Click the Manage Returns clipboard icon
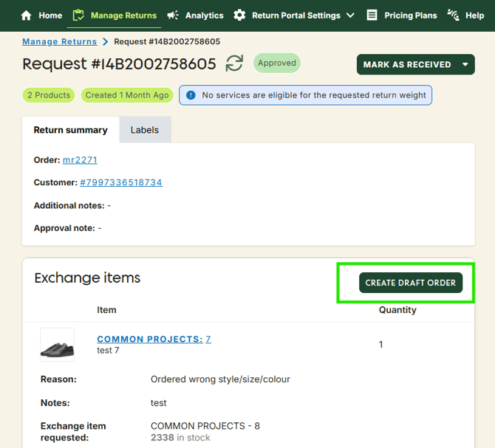The height and width of the screenshot is (448, 495). click(79, 15)
